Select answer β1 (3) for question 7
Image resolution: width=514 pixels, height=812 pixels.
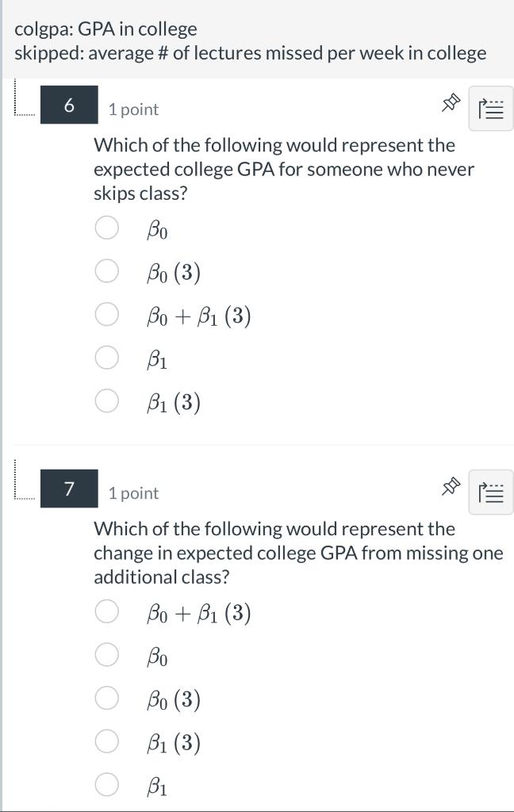click(106, 741)
